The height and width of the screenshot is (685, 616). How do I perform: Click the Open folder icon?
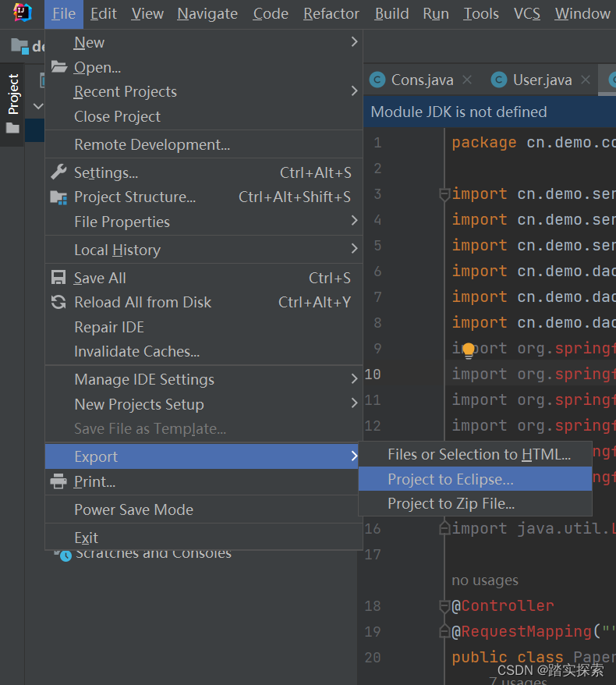pyautogui.click(x=59, y=67)
